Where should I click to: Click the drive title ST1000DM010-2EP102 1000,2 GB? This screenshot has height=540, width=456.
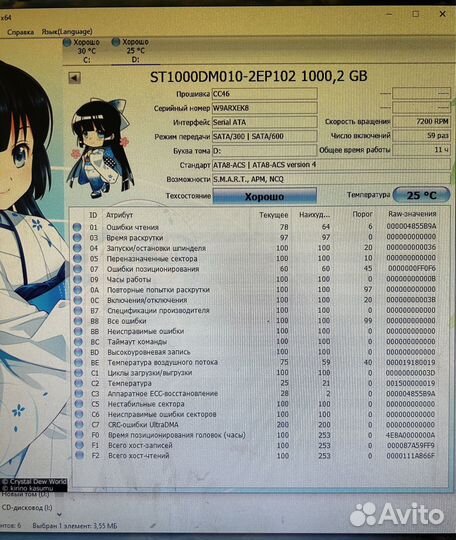259,76
